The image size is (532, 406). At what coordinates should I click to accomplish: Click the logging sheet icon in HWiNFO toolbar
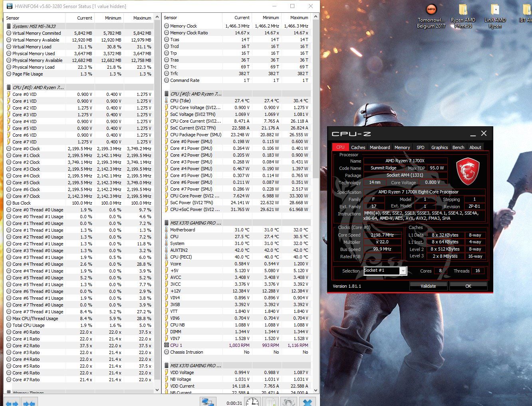click(x=270, y=402)
